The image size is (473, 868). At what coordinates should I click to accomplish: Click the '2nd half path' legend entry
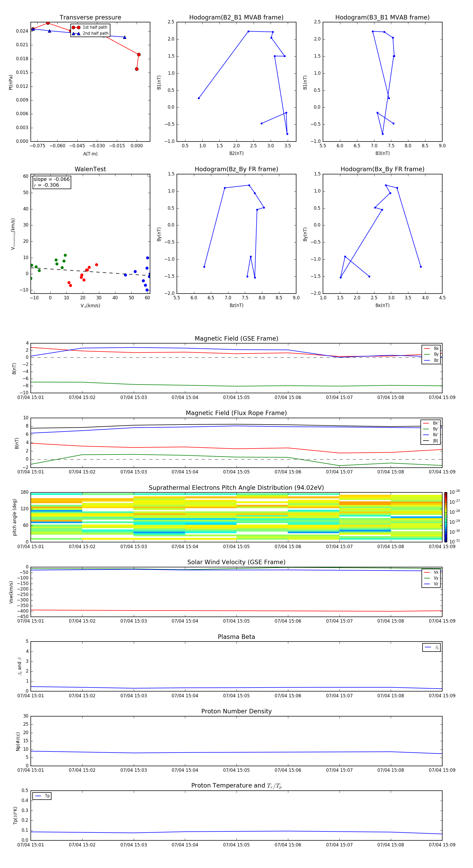90,33
